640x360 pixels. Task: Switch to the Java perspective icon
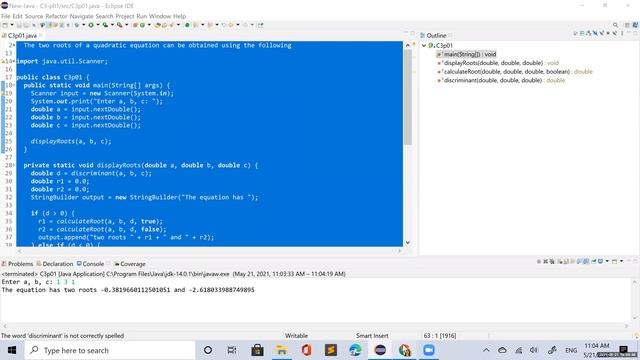pyautogui.click(x=635, y=25)
